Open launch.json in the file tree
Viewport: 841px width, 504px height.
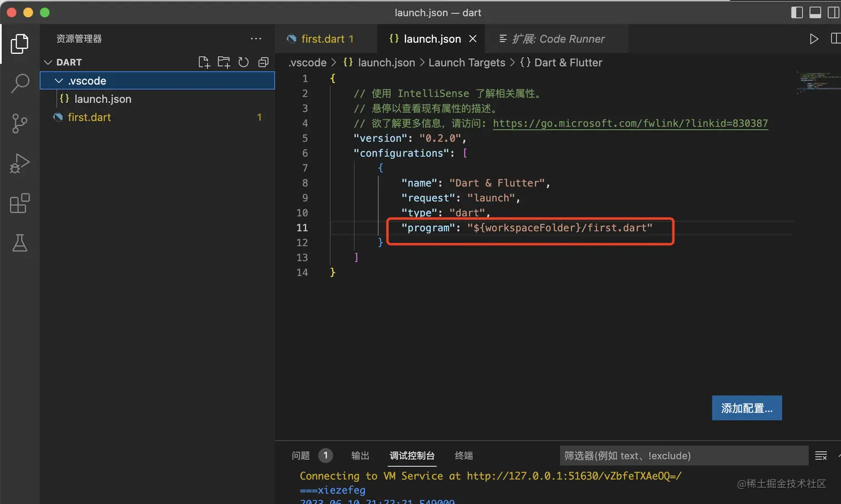(x=157, y=99)
